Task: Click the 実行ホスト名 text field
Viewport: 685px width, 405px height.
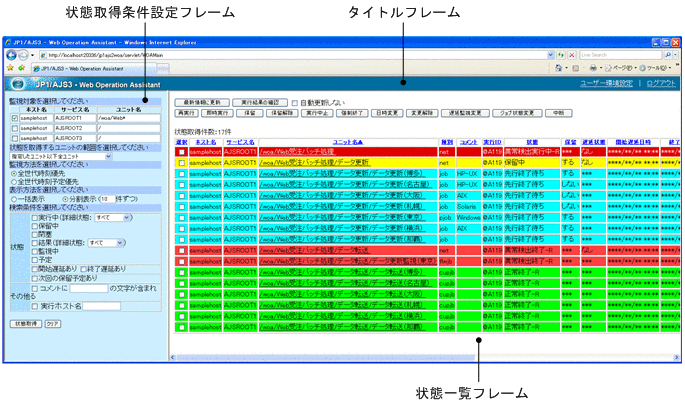Action: pyautogui.click(x=101, y=306)
